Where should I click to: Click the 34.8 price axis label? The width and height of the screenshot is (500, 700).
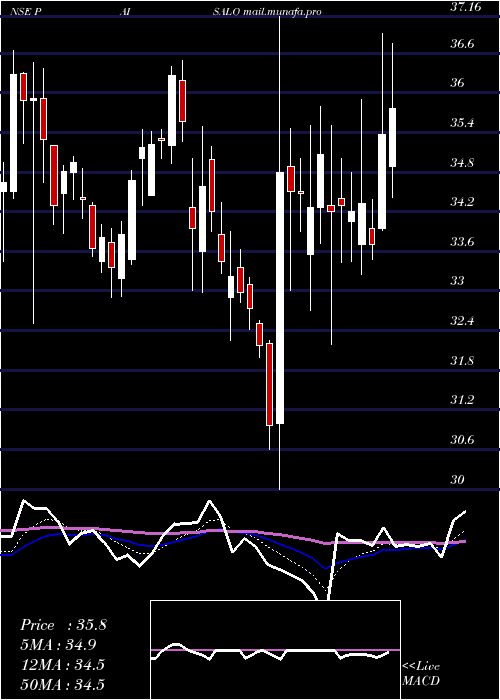(x=463, y=162)
